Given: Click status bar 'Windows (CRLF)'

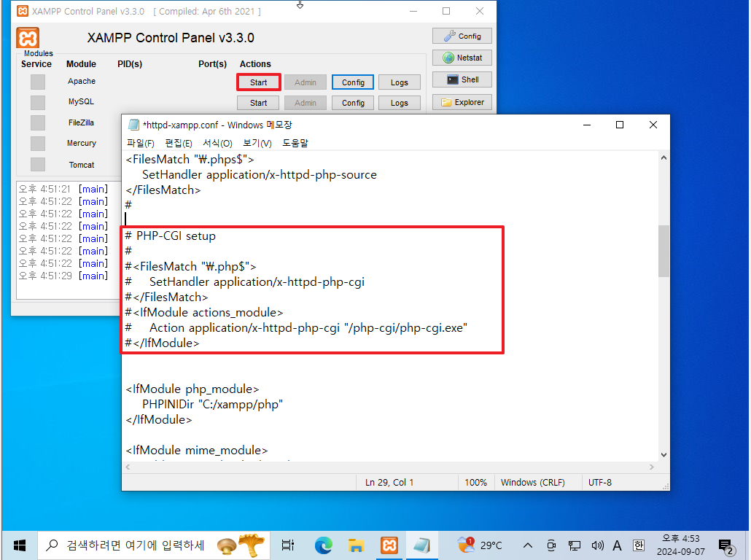Looking at the screenshot, I should pos(532,483).
